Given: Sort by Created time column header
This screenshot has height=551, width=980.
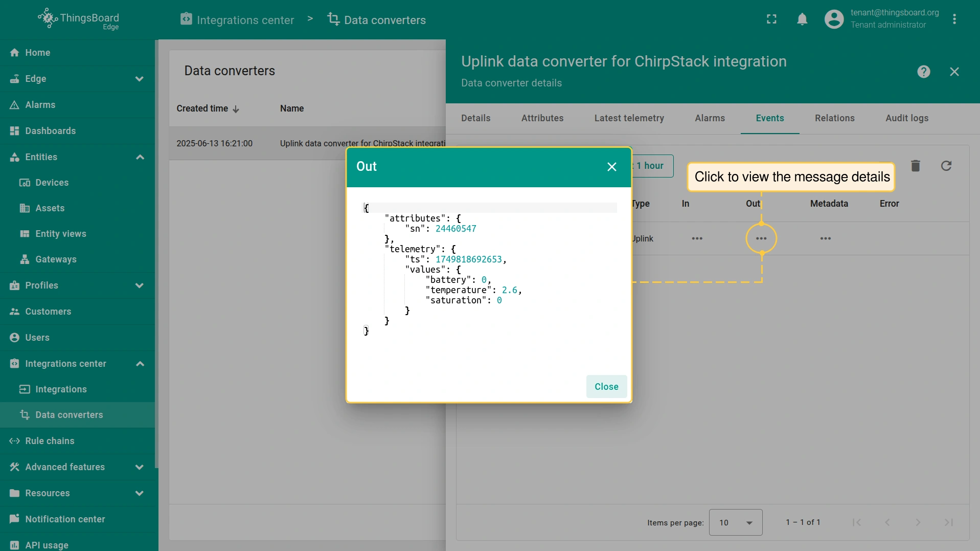Looking at the screenshot, I should [x=202, y=108].
